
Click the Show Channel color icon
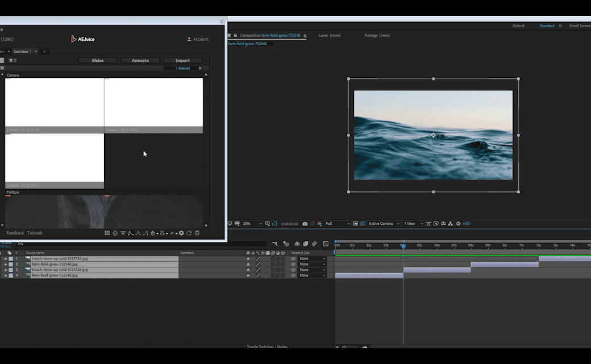[x=319, y=223]
